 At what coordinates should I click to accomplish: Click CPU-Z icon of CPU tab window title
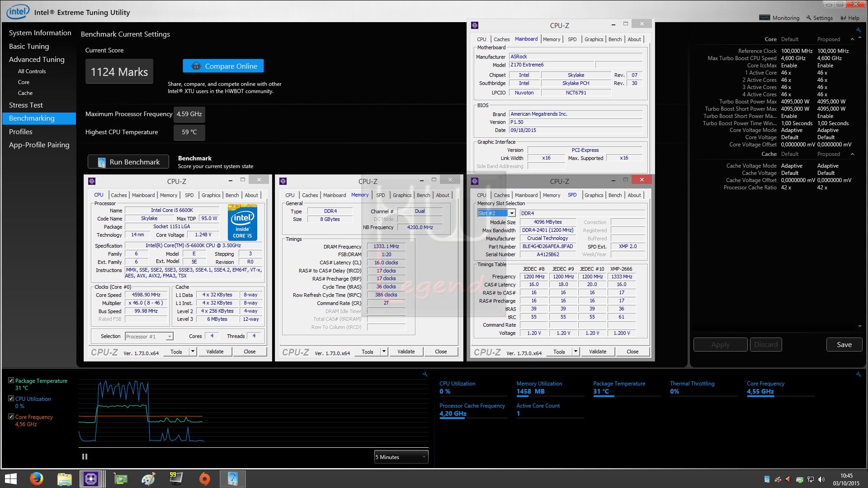(92, 181)
